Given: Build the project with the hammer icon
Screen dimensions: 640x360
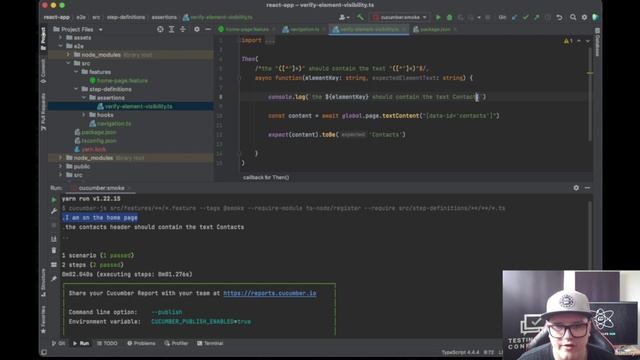Looking at the screenshot, I should pos(360,18).
